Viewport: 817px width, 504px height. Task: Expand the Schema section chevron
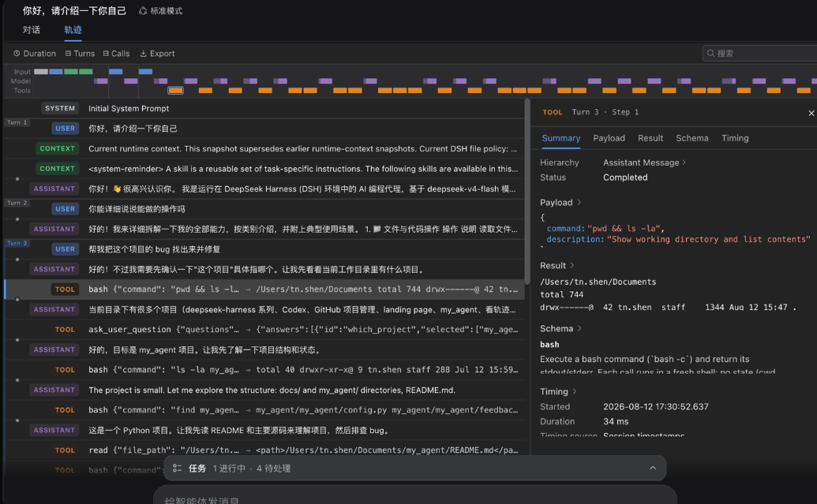click(x=579, y=328)
